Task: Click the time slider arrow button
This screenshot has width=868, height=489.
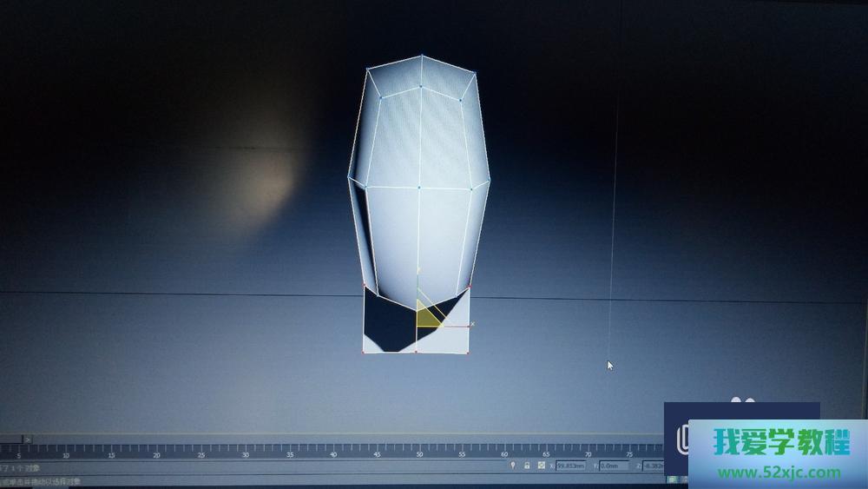Action: (28, 439)
